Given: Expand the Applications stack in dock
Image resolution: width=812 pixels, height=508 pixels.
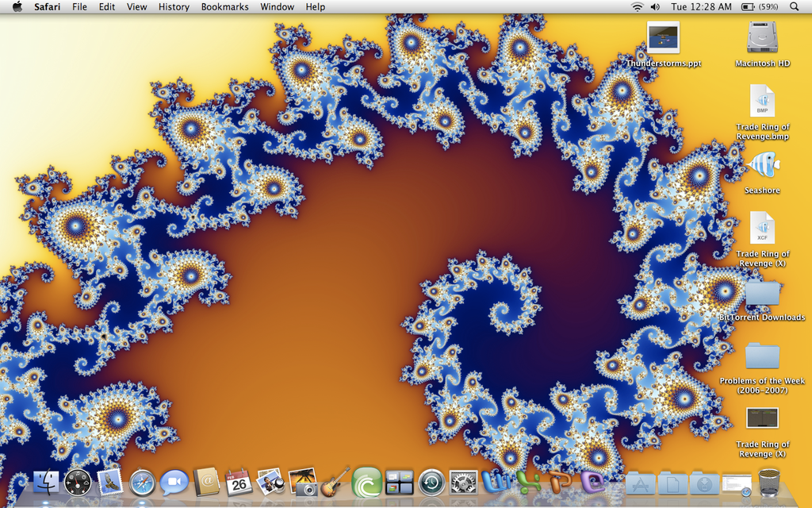Looking at the screenshot, I should [640, 482].
